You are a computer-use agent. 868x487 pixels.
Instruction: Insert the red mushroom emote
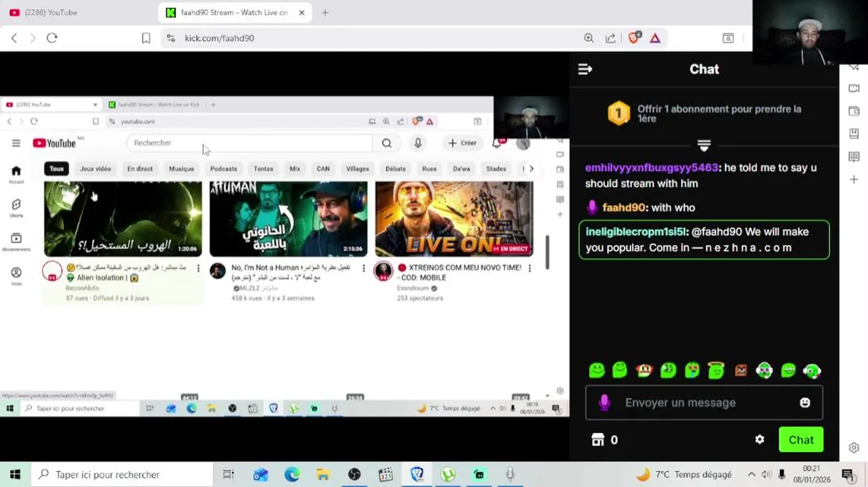point(644,370)
